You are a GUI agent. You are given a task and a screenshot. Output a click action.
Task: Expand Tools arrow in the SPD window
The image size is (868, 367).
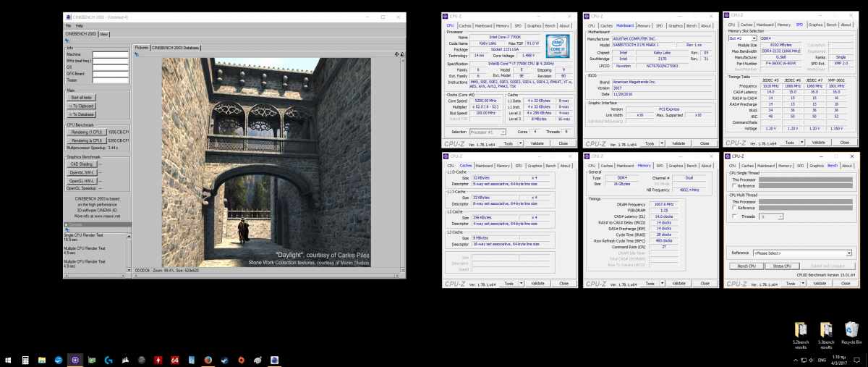tap(802, 143)
